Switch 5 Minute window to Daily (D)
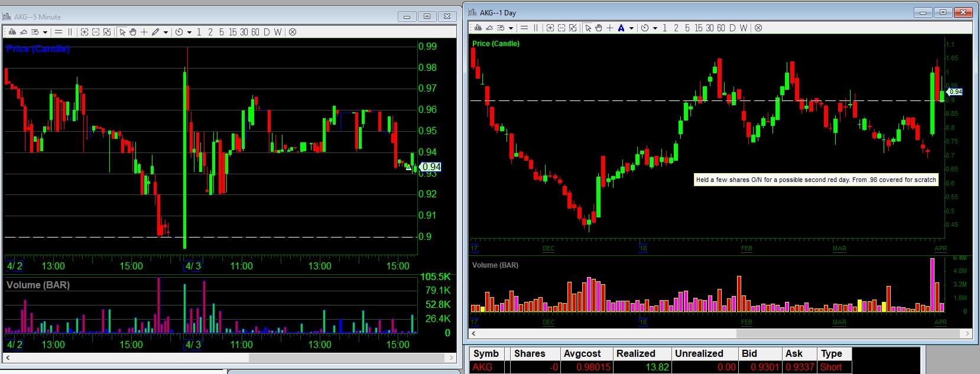This screenshot has height=374, width=980. click(x=267, y=32)
